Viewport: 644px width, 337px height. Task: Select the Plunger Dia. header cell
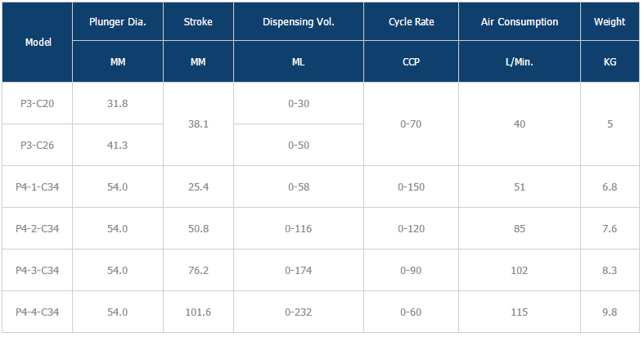[118, 22]
